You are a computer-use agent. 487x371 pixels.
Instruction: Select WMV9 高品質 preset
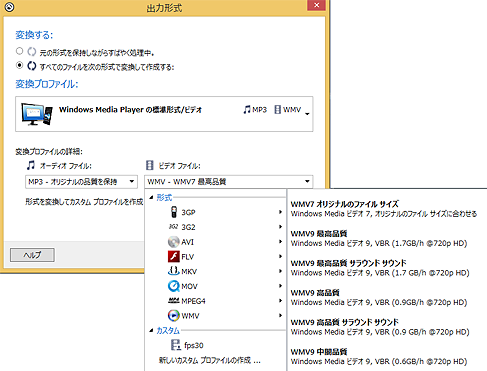click(379, 298)
